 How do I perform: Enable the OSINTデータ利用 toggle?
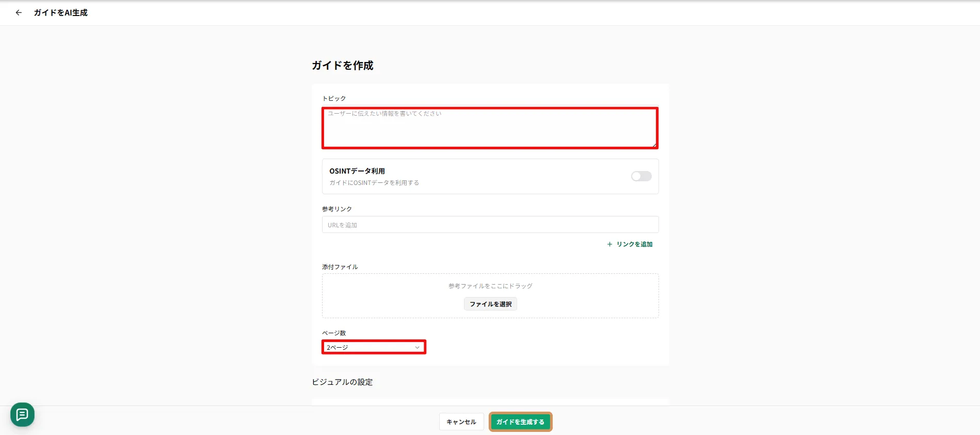click(641, 176)
